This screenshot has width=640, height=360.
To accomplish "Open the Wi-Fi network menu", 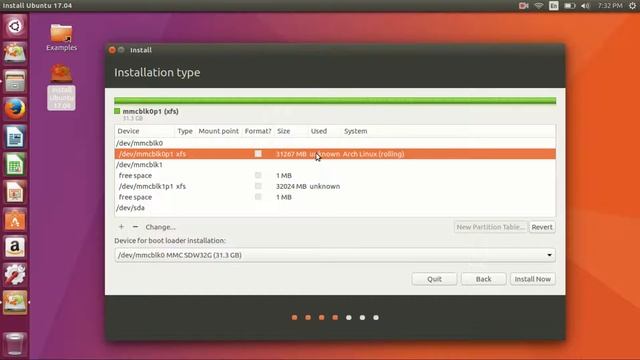I will coord(539,6).
